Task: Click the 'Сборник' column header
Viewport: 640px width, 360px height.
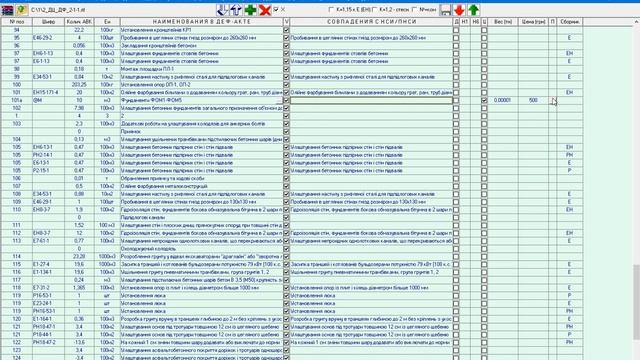Action: pyautogui.click(x=570, y=22)
